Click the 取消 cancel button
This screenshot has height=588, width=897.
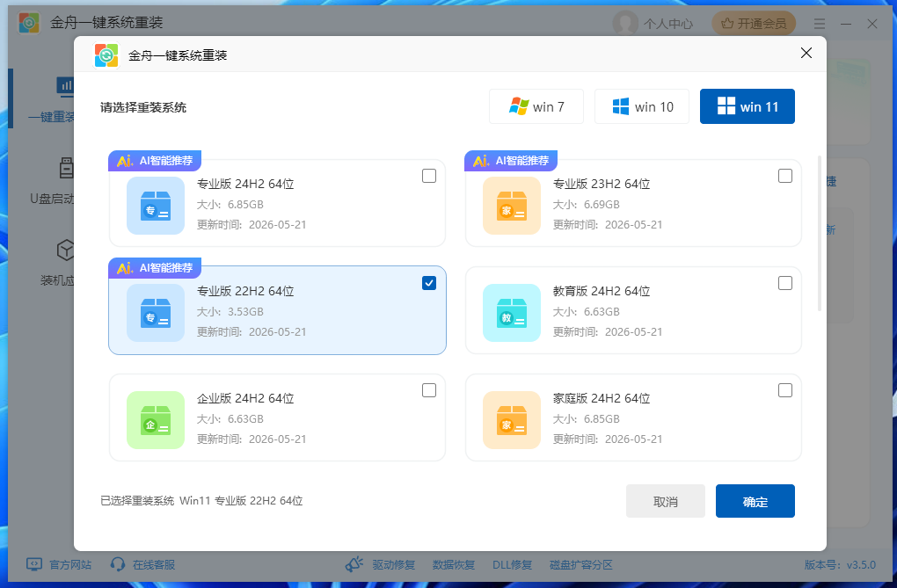tap(666, 501)
